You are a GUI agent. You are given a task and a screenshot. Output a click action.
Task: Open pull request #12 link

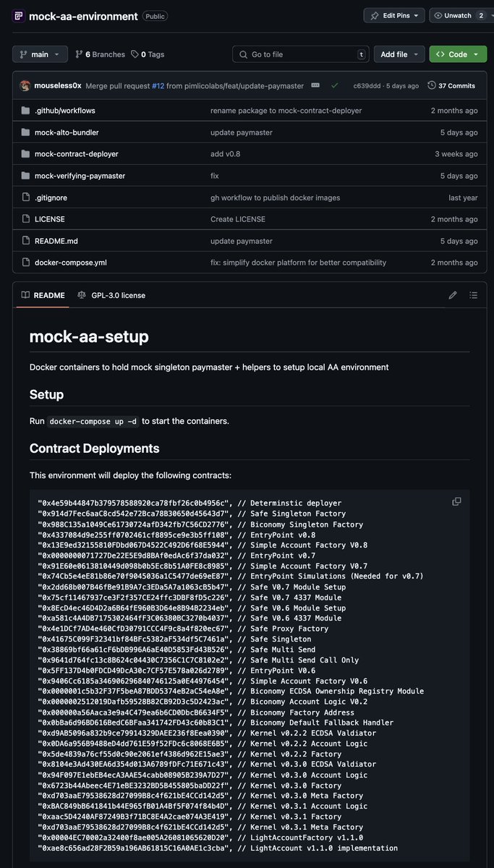point(158,85)
